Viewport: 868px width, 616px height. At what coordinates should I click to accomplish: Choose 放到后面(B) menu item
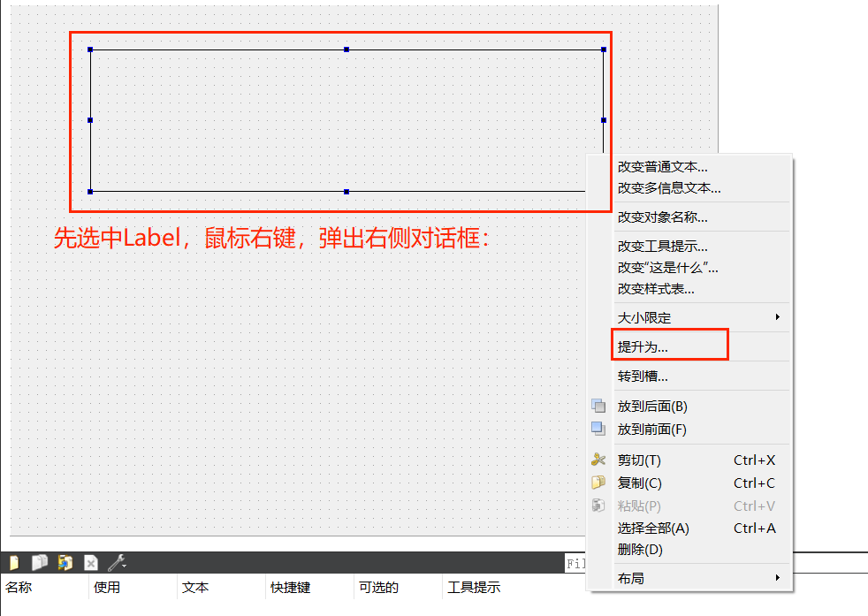[x=689, y=407]
